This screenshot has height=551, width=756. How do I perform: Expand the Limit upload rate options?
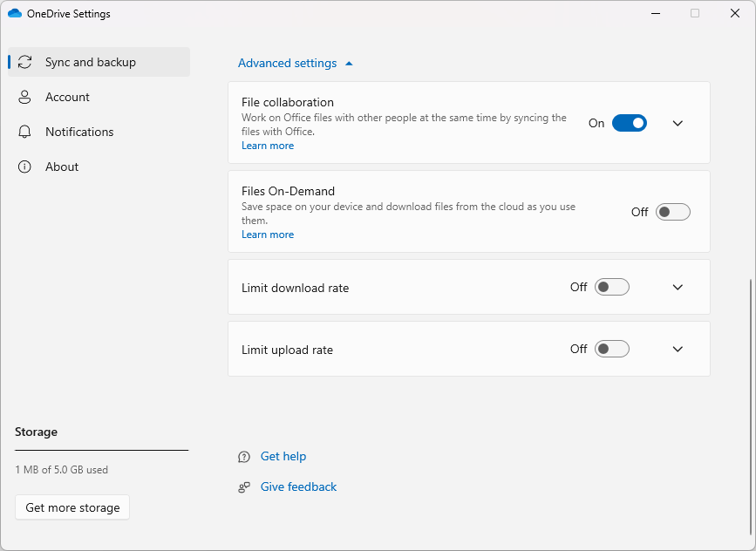click(678, 349)
